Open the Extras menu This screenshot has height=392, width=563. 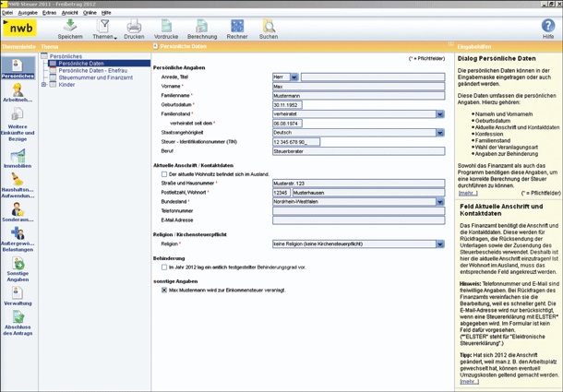coord(49,13)
